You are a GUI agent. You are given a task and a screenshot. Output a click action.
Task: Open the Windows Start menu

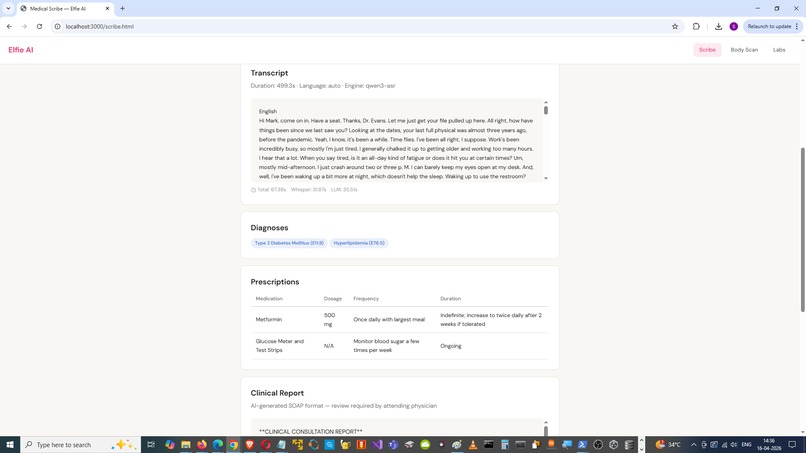point(10,445)
